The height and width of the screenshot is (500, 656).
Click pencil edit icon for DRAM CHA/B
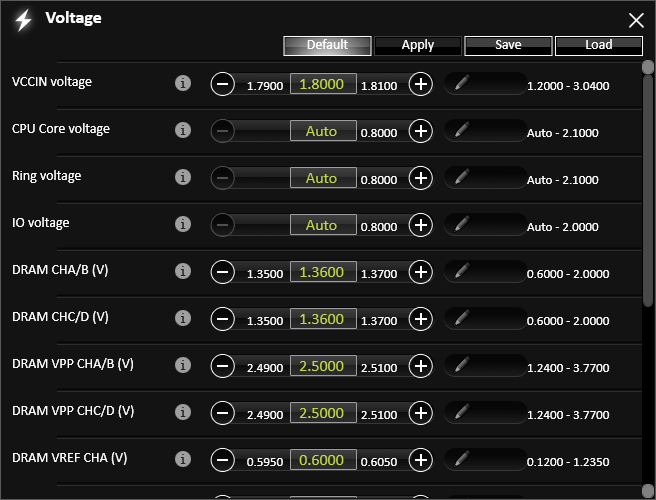[x=461, y=272]
